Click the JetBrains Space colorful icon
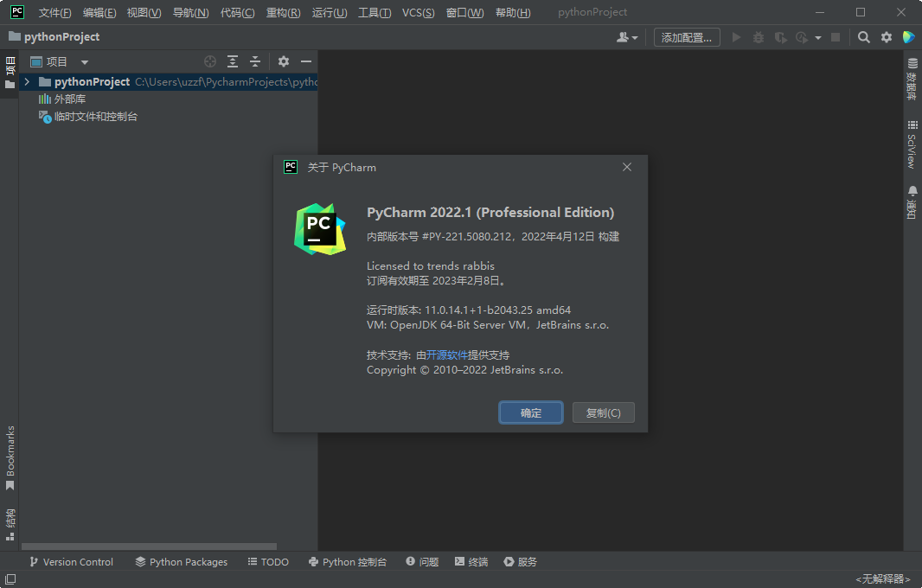The height and width of the screenshot is (588, 922). pyautogui.click(x=908, y=37)
